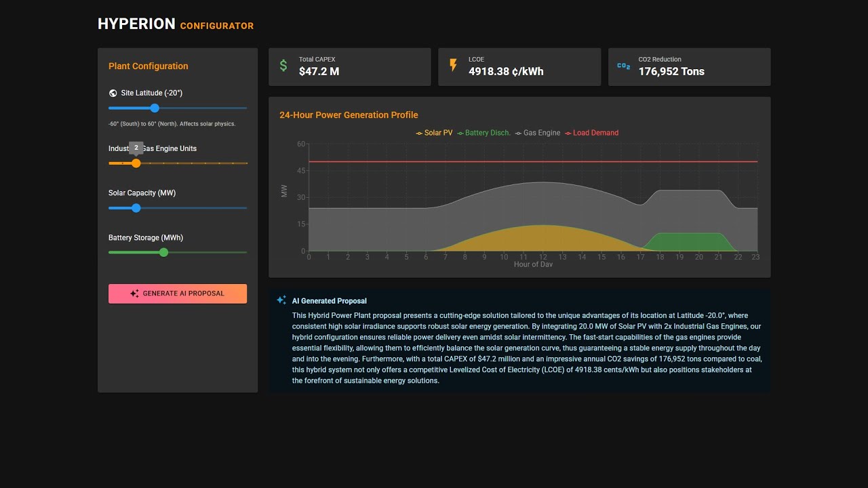The height and width of the screenshot is (488, 868).
Task: Click the $47.2 M CAPEX value
Action: click(319, 71)
